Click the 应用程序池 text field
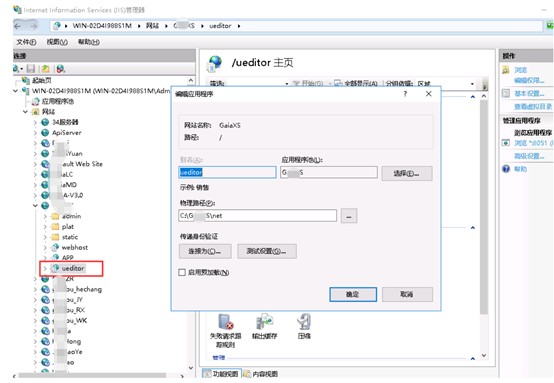 coord(329,172)
